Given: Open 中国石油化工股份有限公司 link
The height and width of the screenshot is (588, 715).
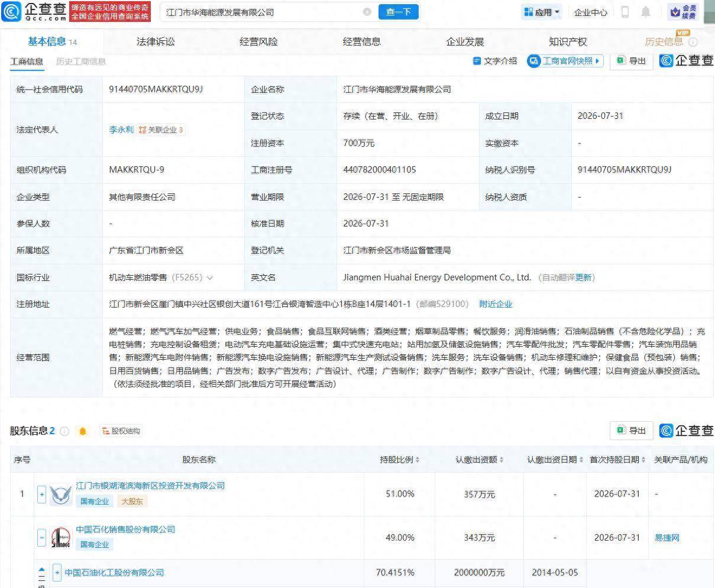Looking at the screenshot, I should (x=114, y=573).
